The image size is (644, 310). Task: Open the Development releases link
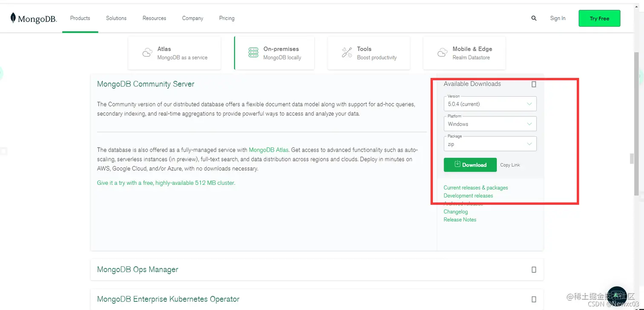468,196
